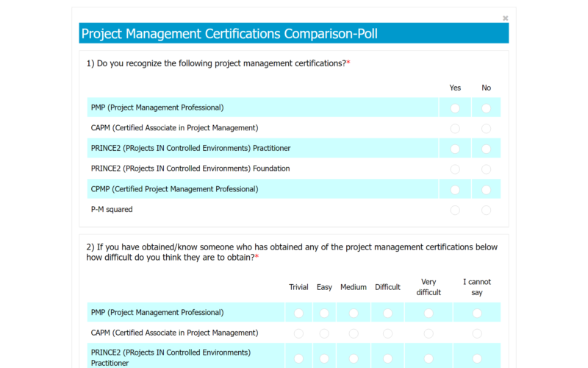Close the poll dialog with the X

(x=505, y=18)
